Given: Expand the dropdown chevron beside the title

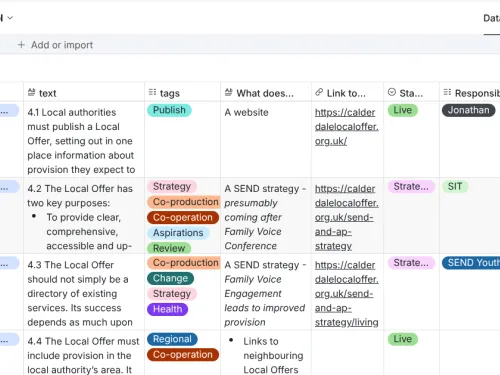Looking at the screenshot, I should (10, 18).
